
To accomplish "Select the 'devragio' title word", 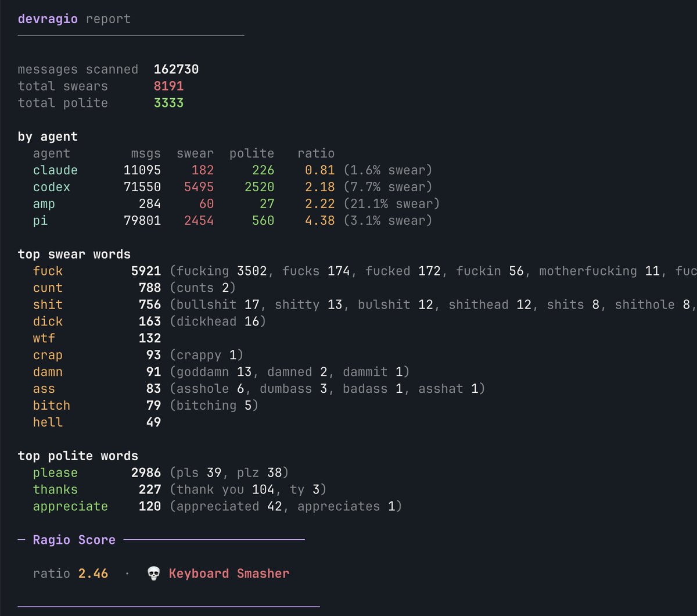I will (48, 19).
